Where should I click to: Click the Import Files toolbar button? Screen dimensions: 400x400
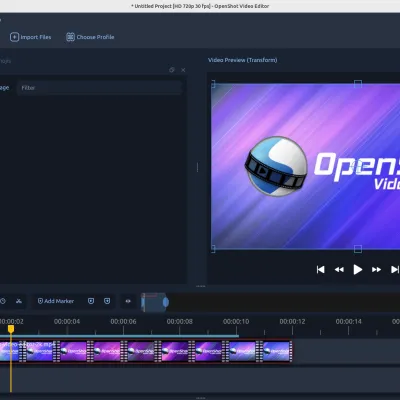tap(30, 37)
